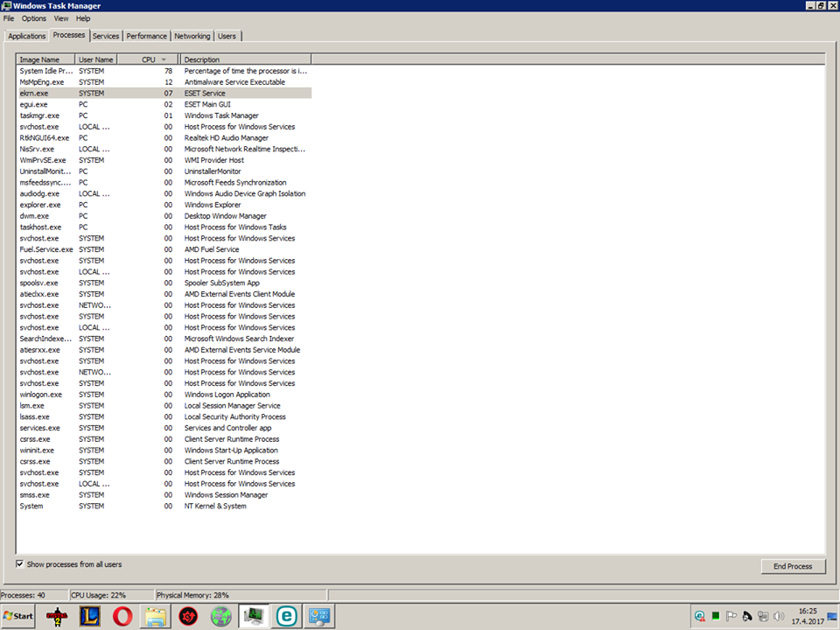840x630 pixels.
Task: Select the NisSrv.exe process
Action: (x=164, y=149)
